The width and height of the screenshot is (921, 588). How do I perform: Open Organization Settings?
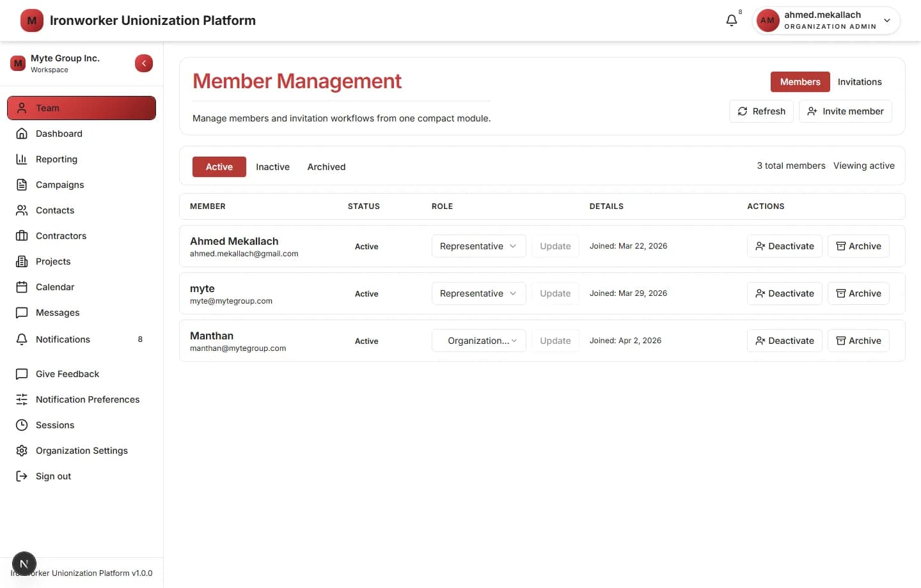[x=81, y=451]
